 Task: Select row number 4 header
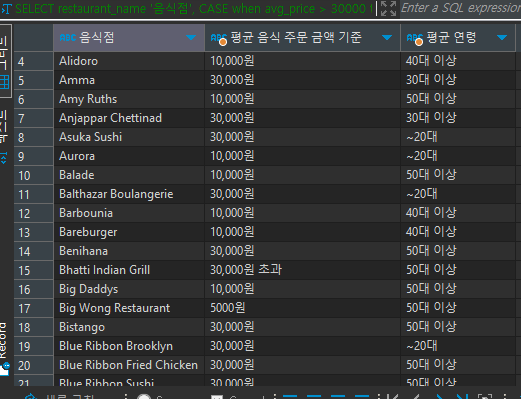point(33,61)
